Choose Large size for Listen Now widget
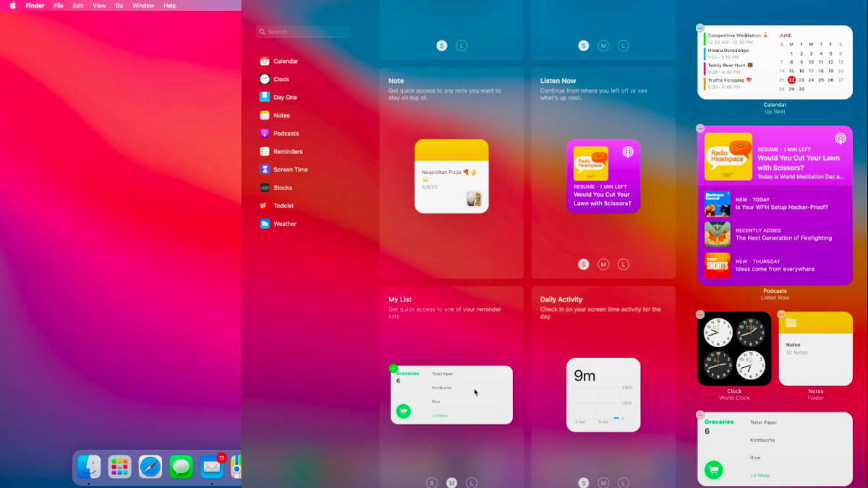Screen dimensions: 868x488 624,265
